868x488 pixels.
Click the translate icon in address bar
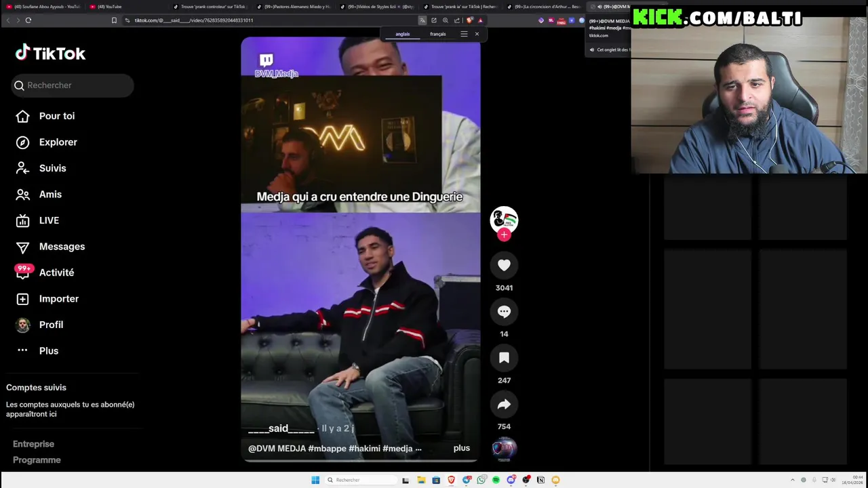coord(422,20)
